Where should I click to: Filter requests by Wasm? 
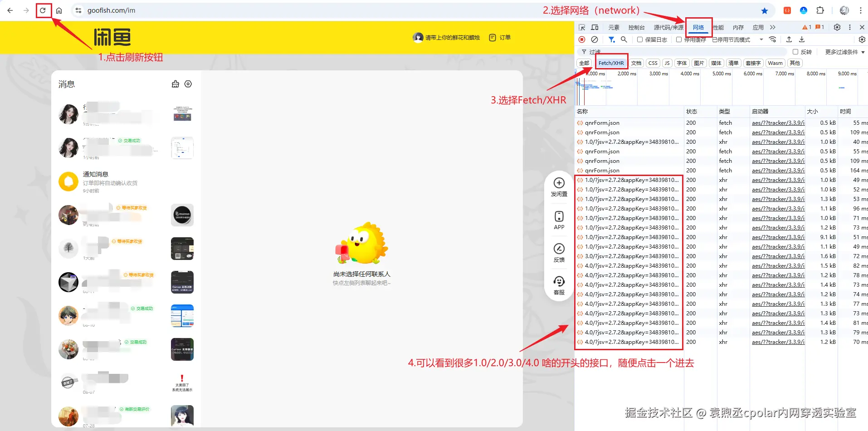click(775, 63)
